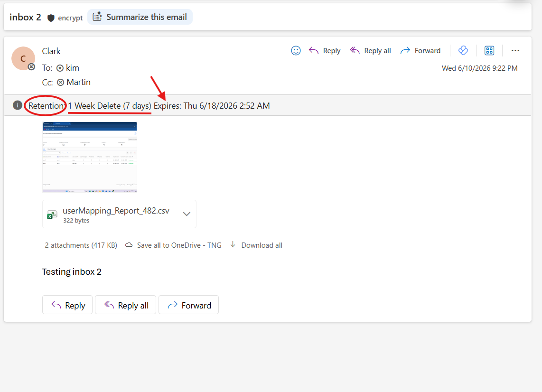Click Forward in the top message toolbar
Image resolution: width=542 pixels, height=392 pixels.
[x=421, y=51]
